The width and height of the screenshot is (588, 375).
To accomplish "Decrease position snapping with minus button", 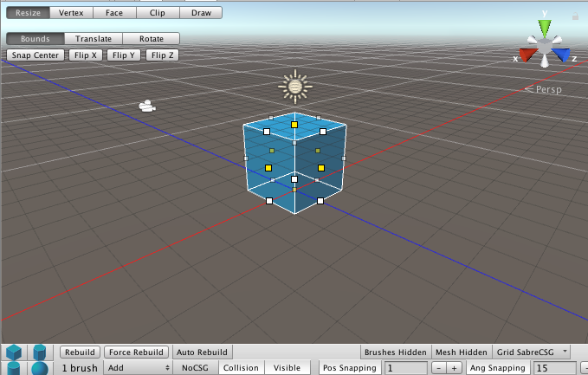I will [439, 368].
